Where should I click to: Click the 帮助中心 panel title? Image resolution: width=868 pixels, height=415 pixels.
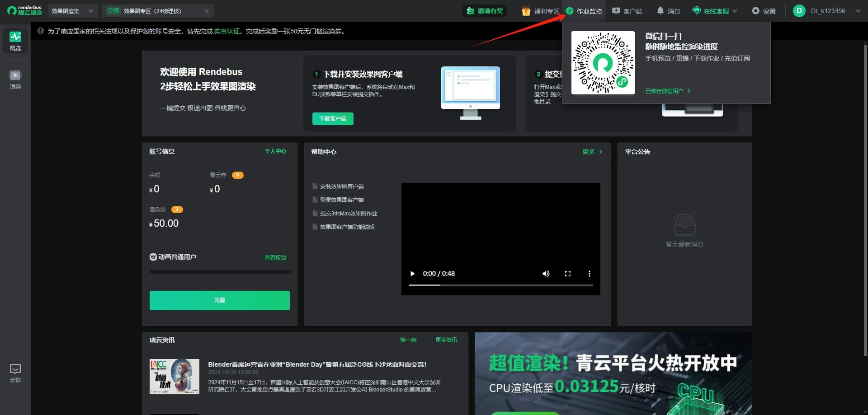pos(324,152)
